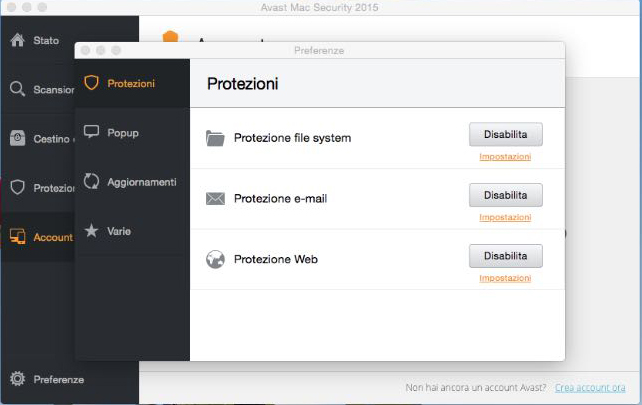Click the speech bubble Popup icon
This screenshot has height=405, width=642.
click(92, 132)
